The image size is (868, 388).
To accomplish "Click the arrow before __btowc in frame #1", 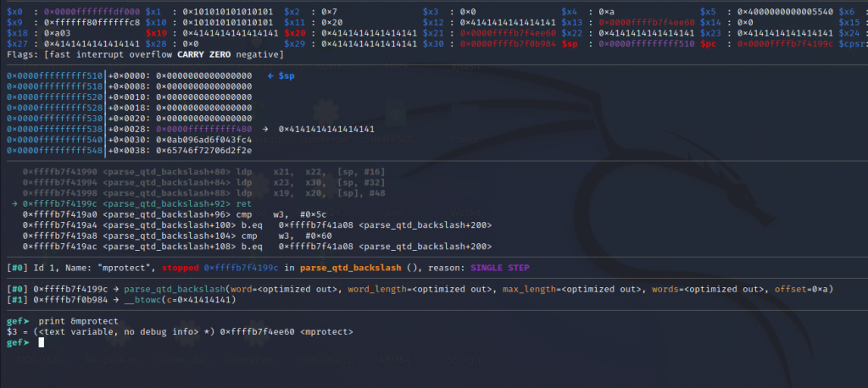I will [115, 298].
